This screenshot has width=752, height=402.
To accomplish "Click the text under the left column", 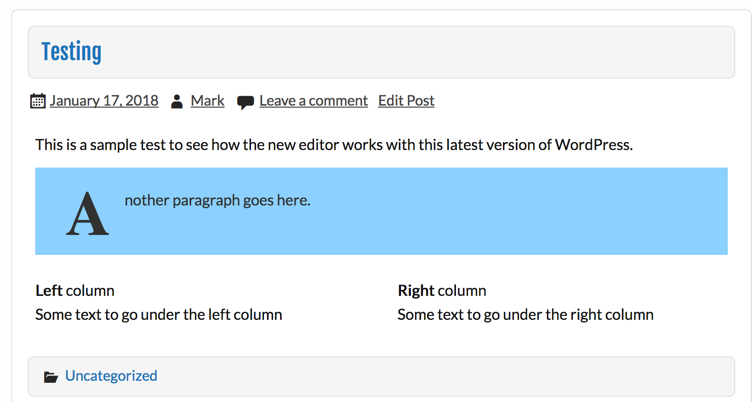I will click(159, 315).
